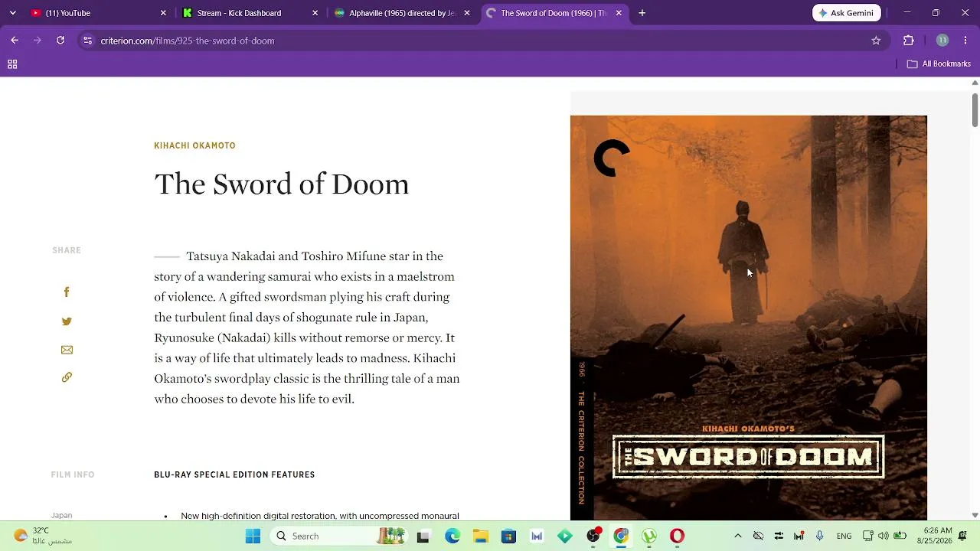This screenshot has width=980, height=551.
Task: Close the YouTube tab
Action: click(x=163, y=13)
